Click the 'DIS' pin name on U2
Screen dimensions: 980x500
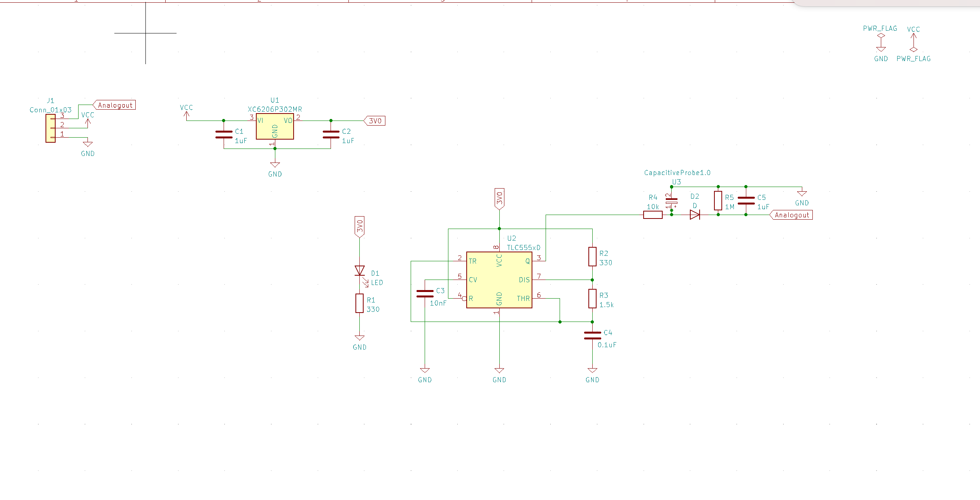[x=524, y=280]
